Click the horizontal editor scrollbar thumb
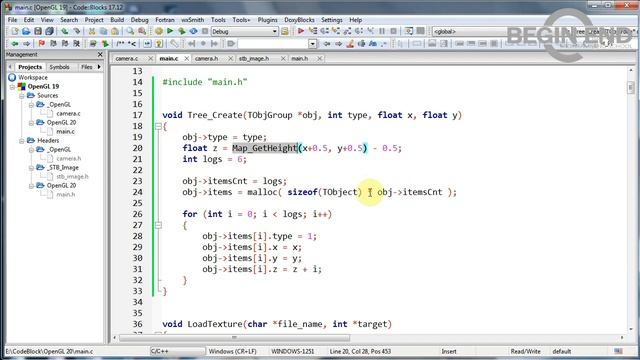The image size is (640, 360). coord(234,338)
